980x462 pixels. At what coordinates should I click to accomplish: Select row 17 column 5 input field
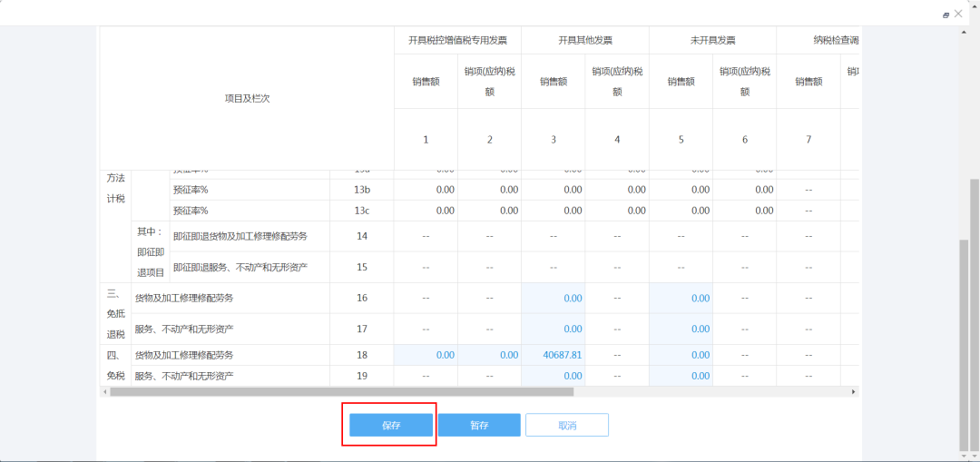[681, 329]
